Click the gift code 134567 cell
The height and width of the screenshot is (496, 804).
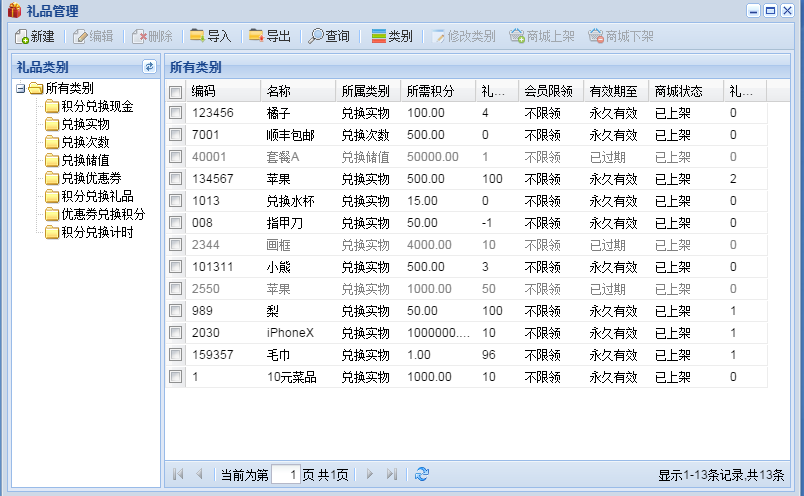click(223, 179)
